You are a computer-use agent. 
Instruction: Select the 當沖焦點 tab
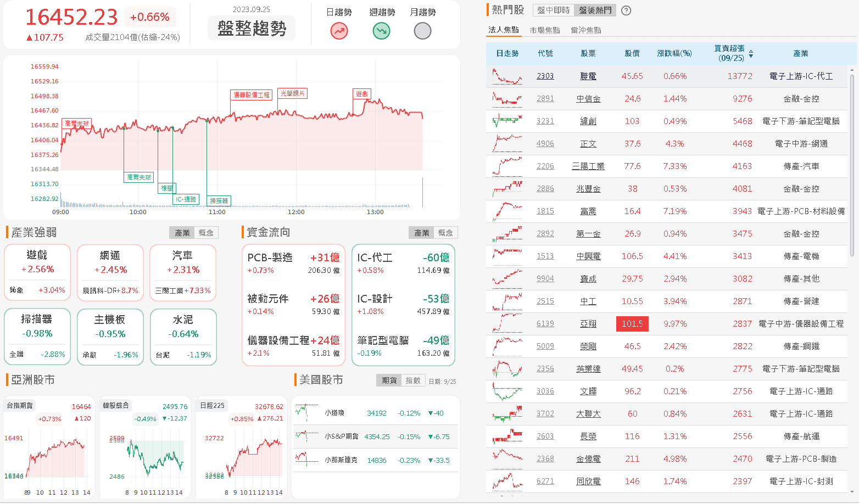coord(586,30)
